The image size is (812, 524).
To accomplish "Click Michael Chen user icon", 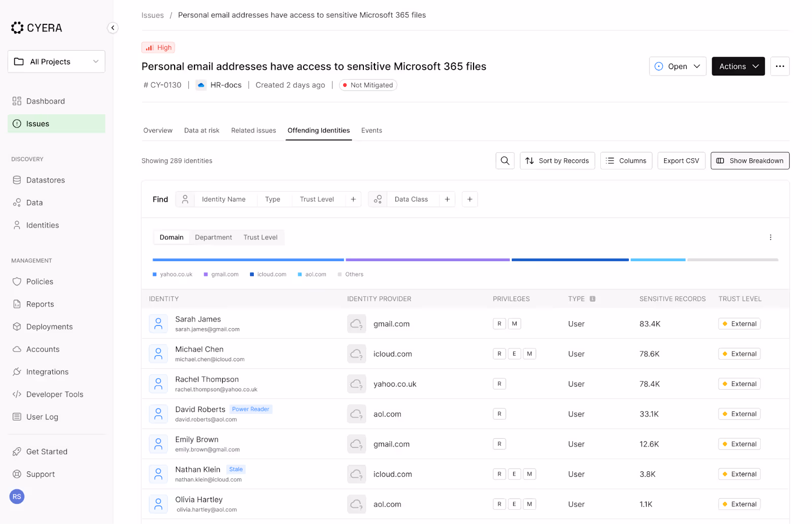I will pos(158,354).
